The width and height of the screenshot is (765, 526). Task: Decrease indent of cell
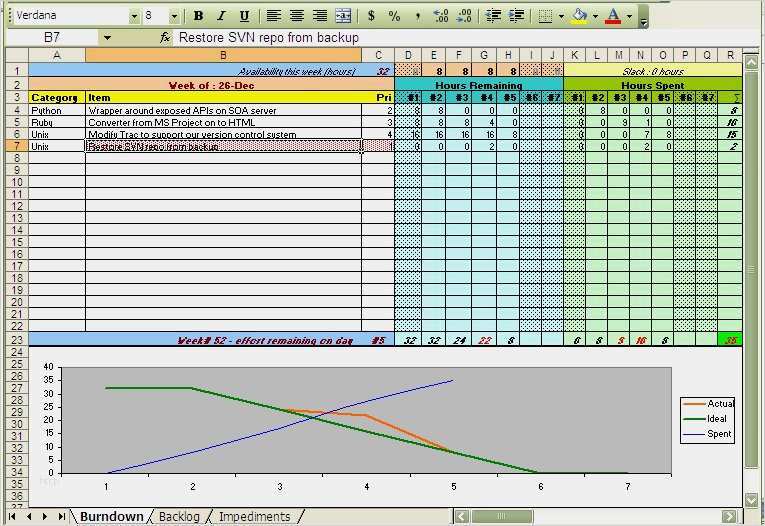coord(493,16)
